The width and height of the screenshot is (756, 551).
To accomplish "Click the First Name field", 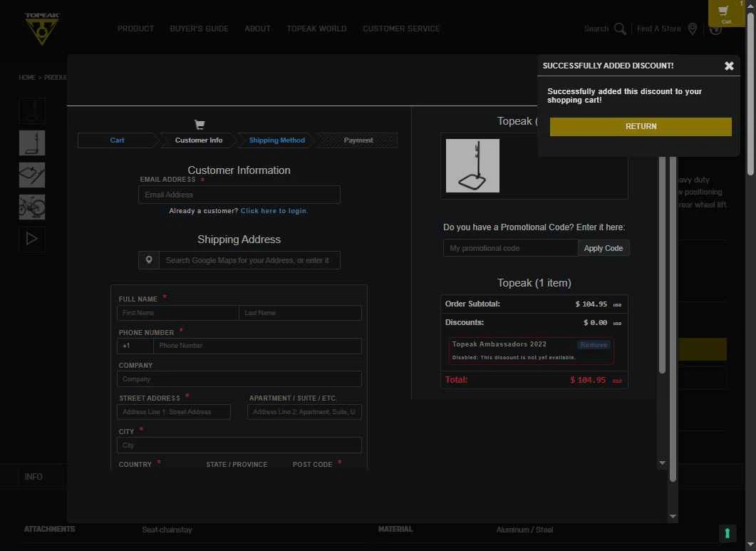I will [178, 313].
